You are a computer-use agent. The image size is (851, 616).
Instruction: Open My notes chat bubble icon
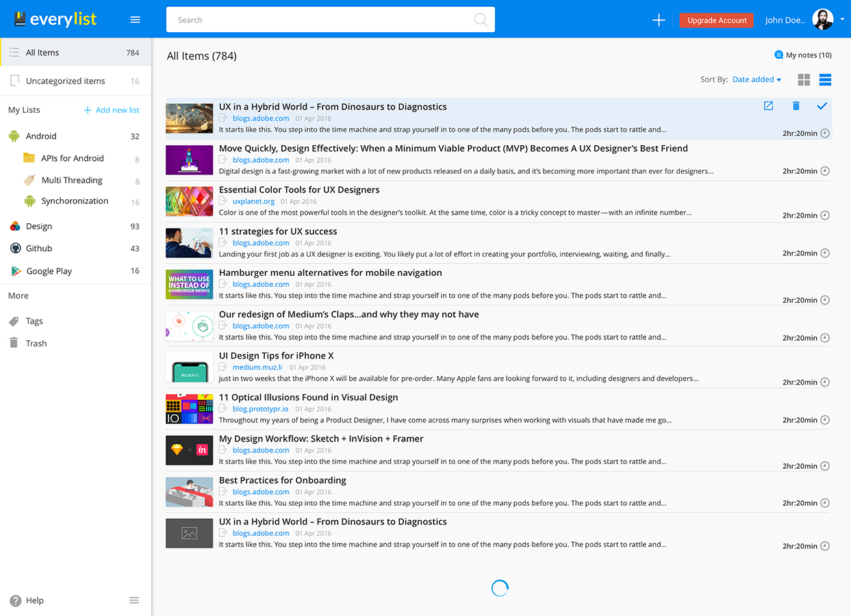pyautogui.click(x=778, y=55)
